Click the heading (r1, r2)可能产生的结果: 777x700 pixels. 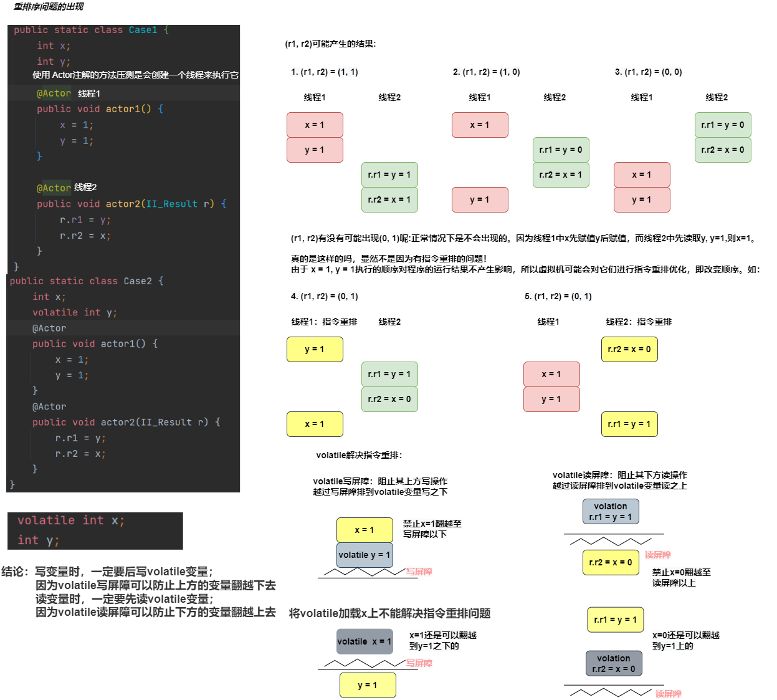pyautogui.click(x=330, y=44)
